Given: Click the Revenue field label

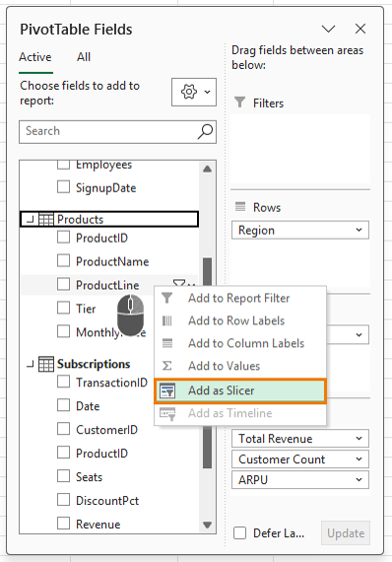Looking at the screenshot, I should click(98, 524).
